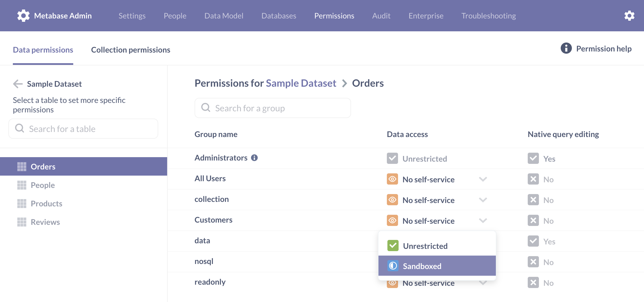
Task: Click the Administrators info icon
Action: coord(254,158)
